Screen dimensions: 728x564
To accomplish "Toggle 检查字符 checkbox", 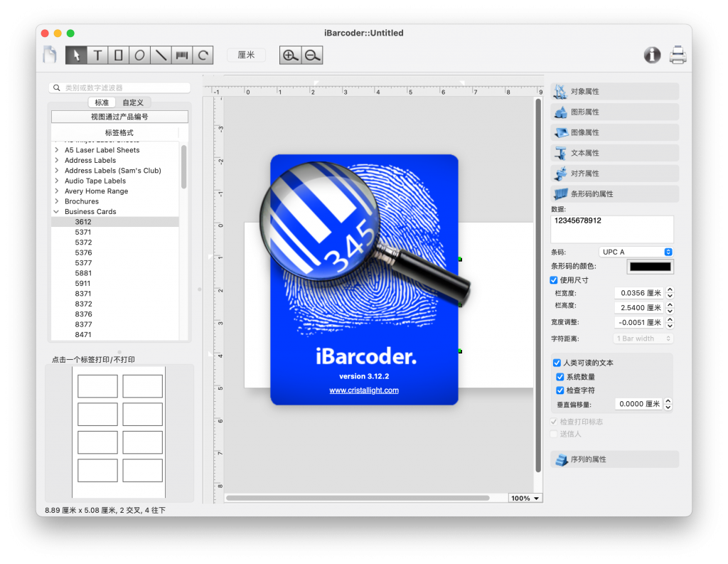I will coord(560,390).
